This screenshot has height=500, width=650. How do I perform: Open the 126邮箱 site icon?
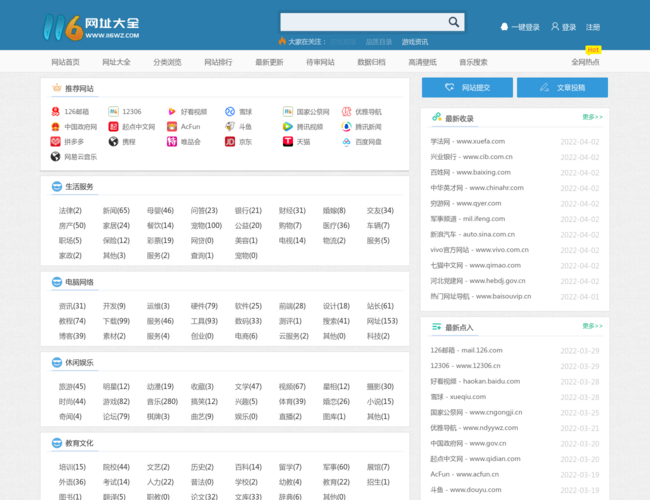coord(56,112)
